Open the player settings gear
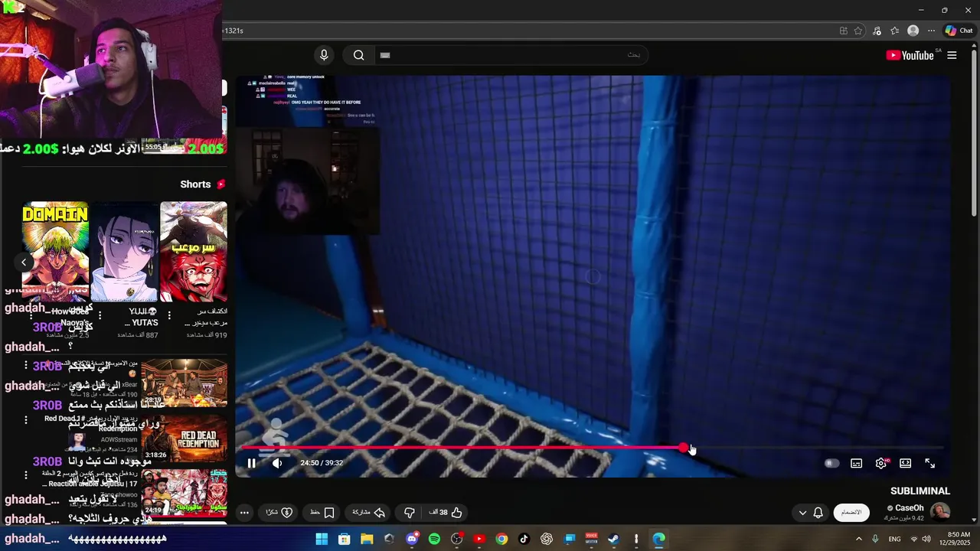 881,463
